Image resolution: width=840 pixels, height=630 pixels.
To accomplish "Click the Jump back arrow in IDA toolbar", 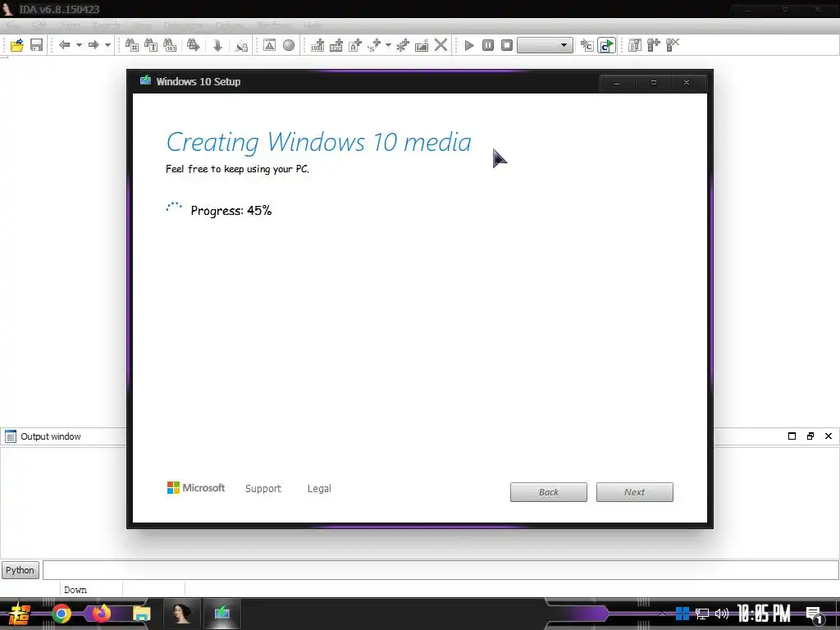I will pyautogui.click(x=64, y=45).
